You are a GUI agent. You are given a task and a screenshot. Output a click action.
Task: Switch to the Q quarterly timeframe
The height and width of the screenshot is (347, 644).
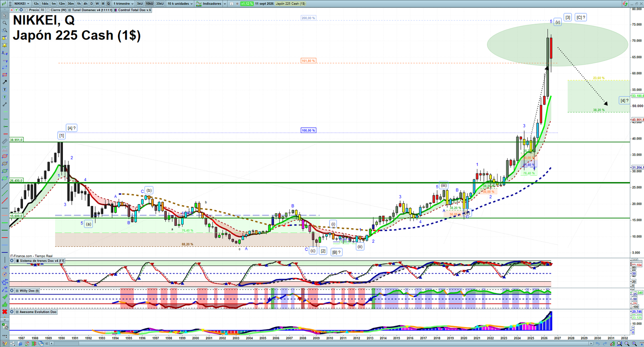(108, 4)
